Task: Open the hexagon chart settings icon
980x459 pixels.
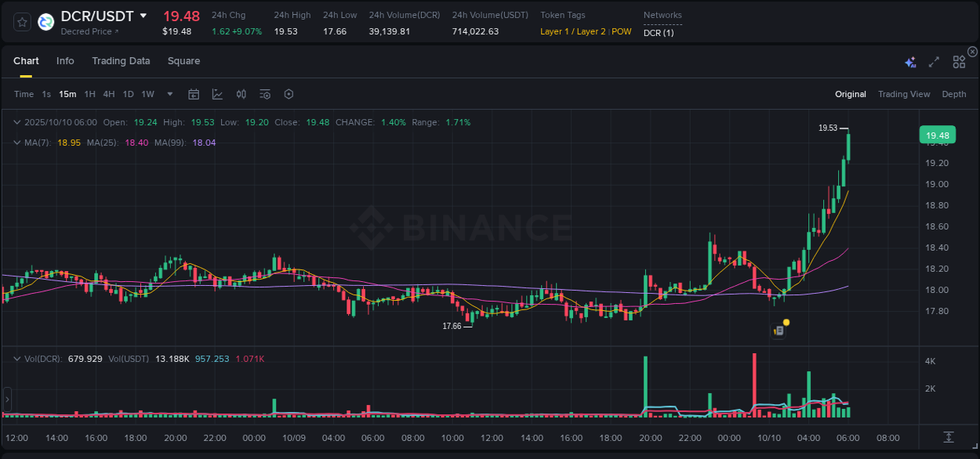Action: [x=288, y=94]
